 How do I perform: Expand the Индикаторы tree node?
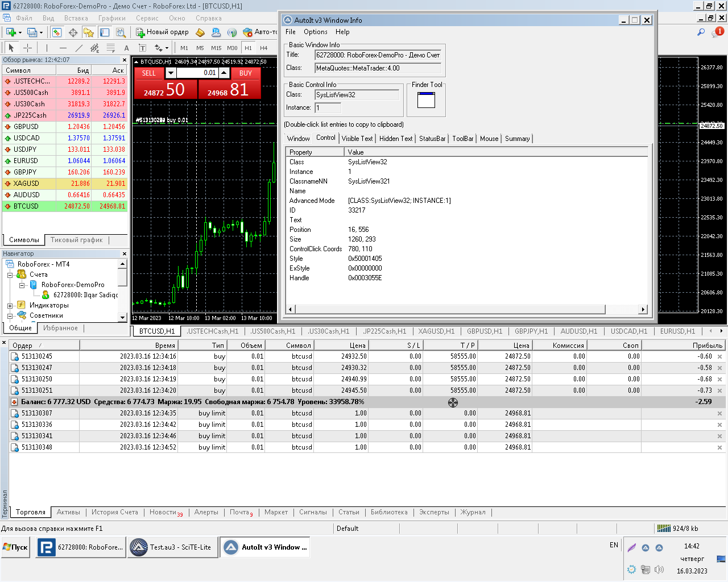tap(10, 306)
